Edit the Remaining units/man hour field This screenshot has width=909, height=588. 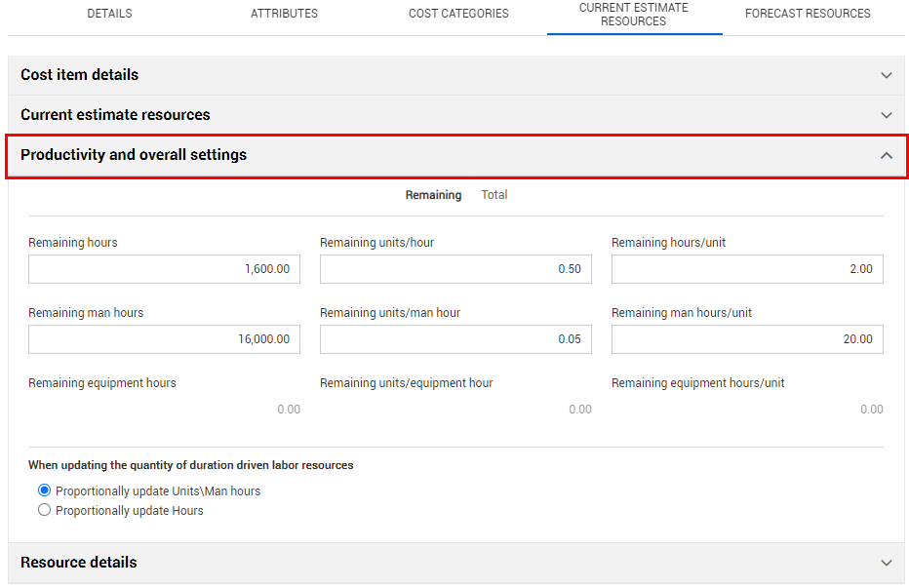point(455,339)
